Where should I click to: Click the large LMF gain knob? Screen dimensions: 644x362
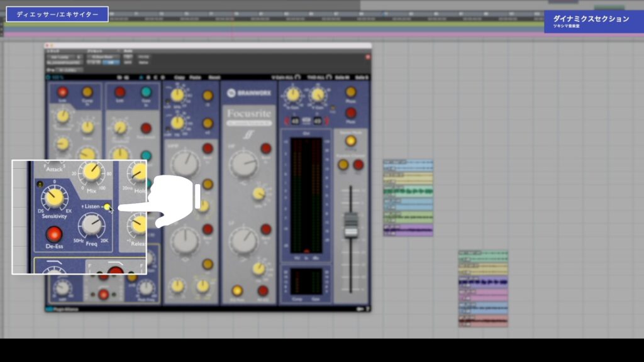pos(185,241)
